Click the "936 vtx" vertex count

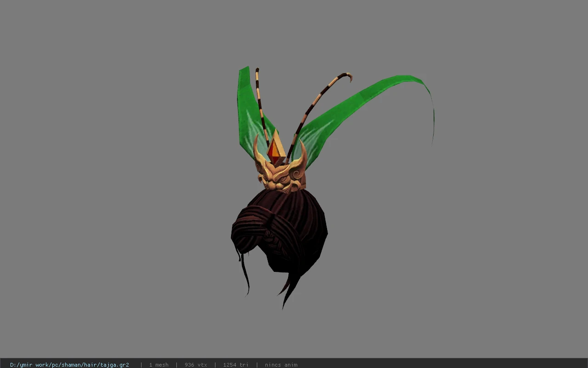[x=196, y=365]
